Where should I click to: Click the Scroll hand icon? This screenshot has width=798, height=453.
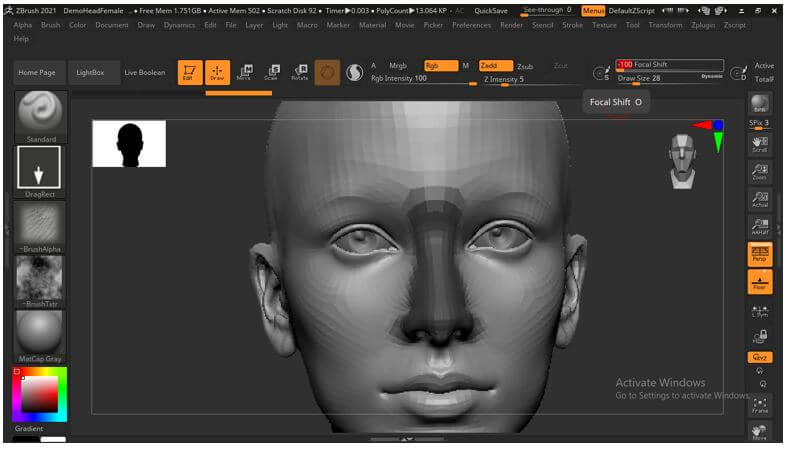click(x=760, y=144)
